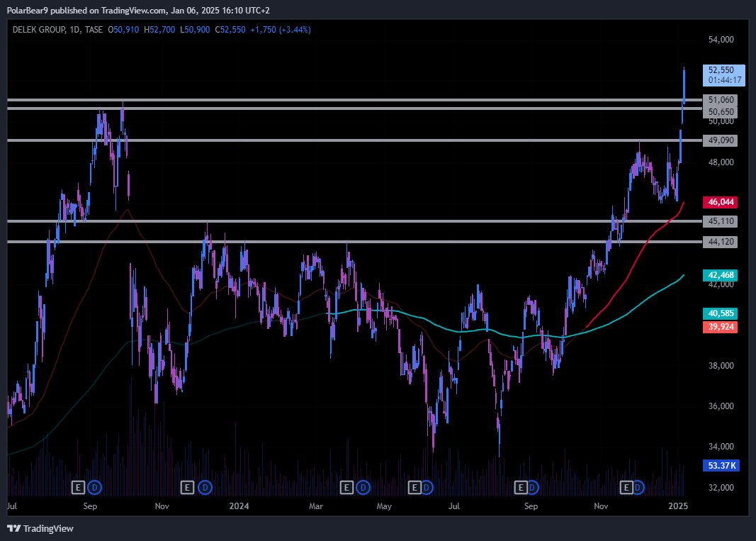The image size is (756, 541).
Task: Click the change value +1,750 (+3.44%)
Action: pyautogui.click(x=281, y=30)
